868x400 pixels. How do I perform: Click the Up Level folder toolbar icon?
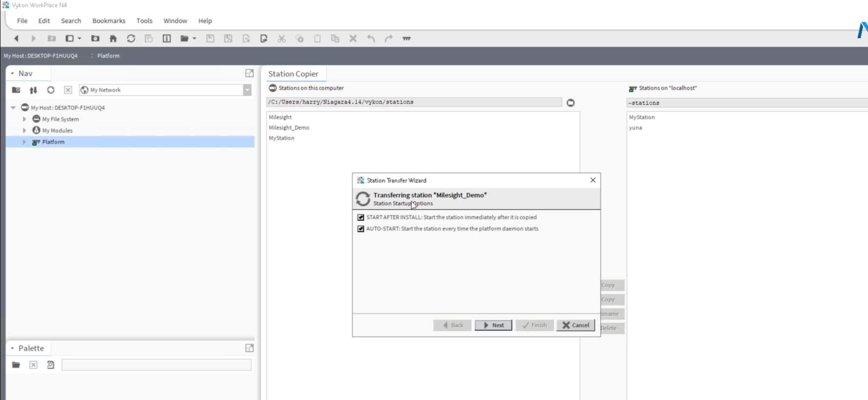pos(51,39)
